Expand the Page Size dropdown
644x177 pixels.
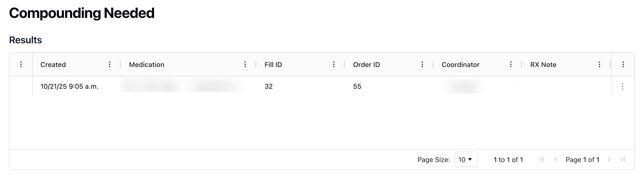point(466,159)
